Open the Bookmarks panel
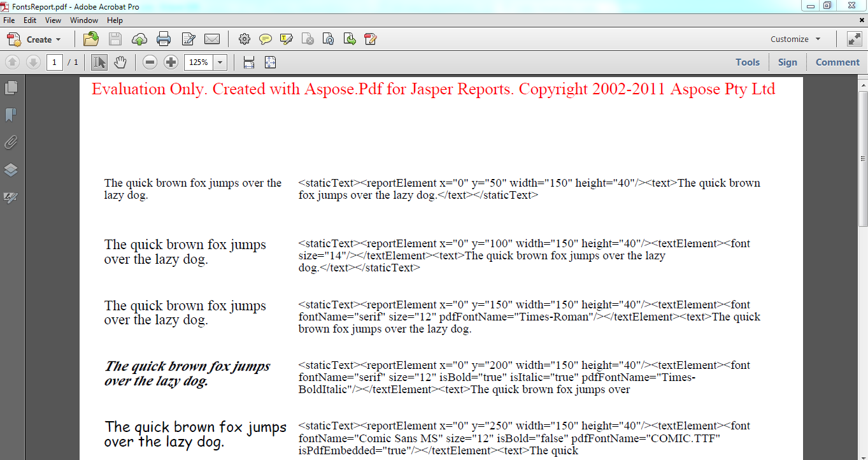 click(x=10, y=115)
